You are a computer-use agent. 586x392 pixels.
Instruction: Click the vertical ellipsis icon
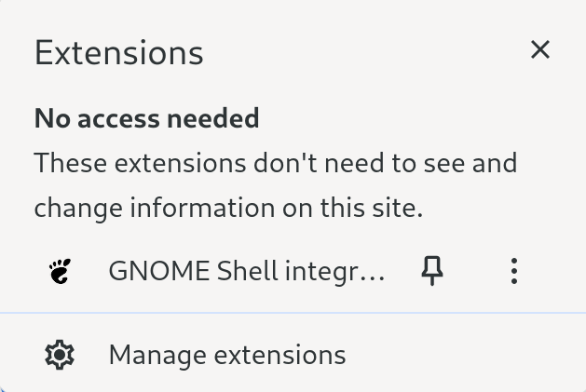pyautogui.click(x=514, y=272)
